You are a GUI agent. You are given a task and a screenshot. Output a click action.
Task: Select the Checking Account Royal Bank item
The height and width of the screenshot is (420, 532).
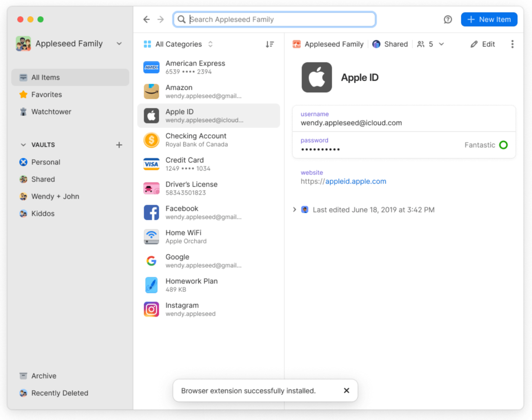pos(209,140)
